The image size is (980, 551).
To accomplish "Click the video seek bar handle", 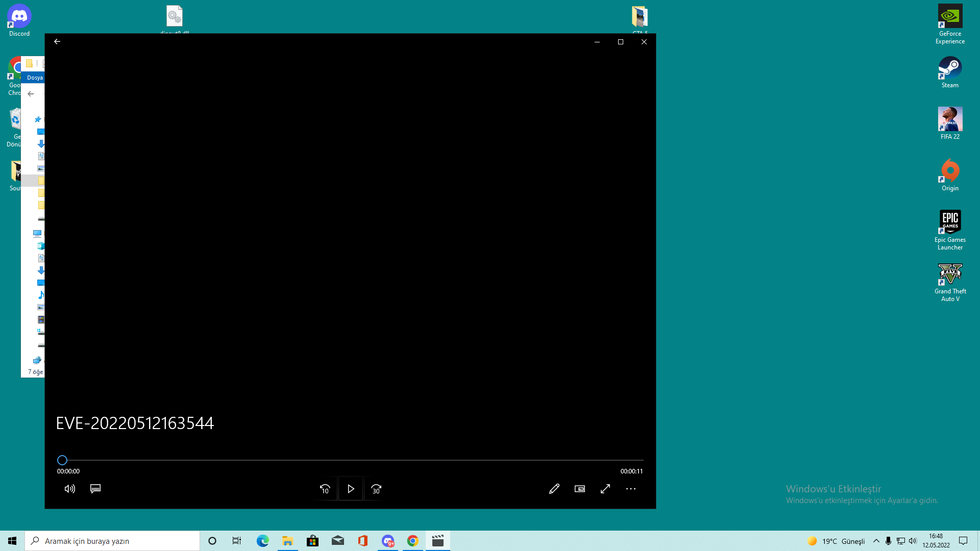I will point(62,460).
